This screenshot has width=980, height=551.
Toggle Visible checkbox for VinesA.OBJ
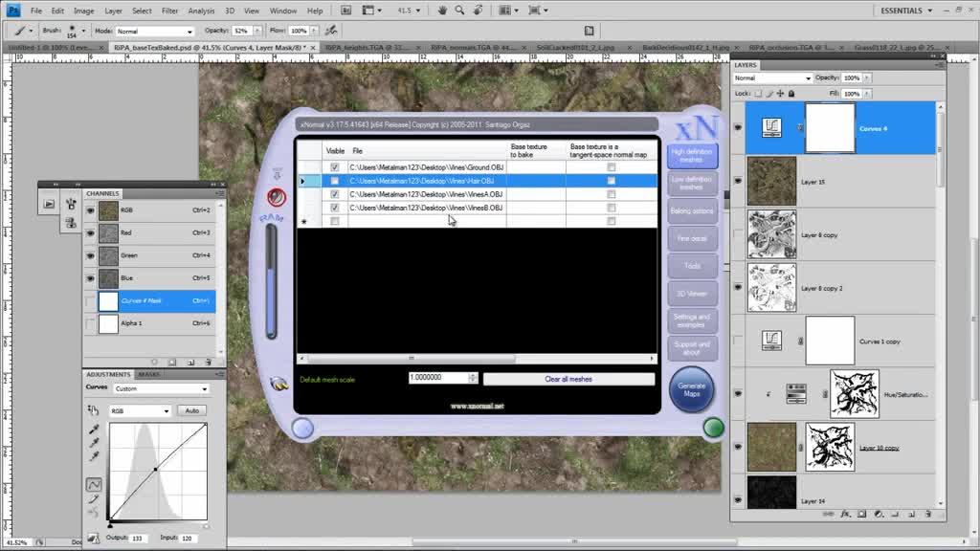point(334,194)
